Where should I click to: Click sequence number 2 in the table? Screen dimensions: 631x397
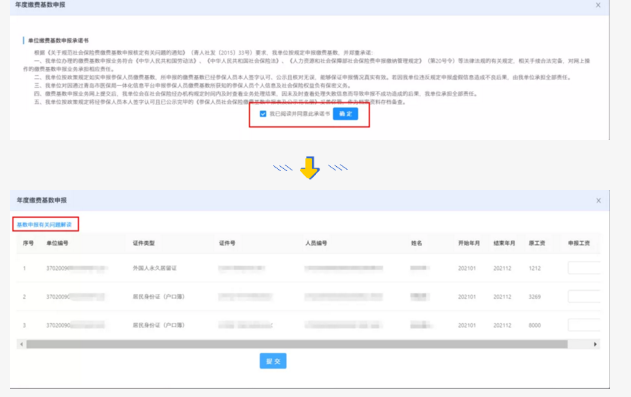click(25, 297)
